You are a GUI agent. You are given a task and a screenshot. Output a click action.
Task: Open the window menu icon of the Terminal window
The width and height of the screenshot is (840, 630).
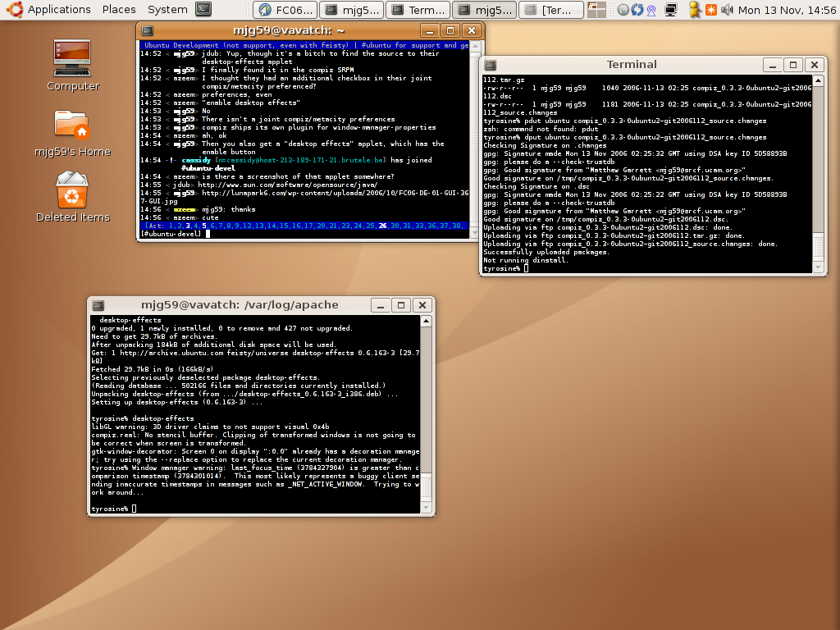(x=490, y=64)
